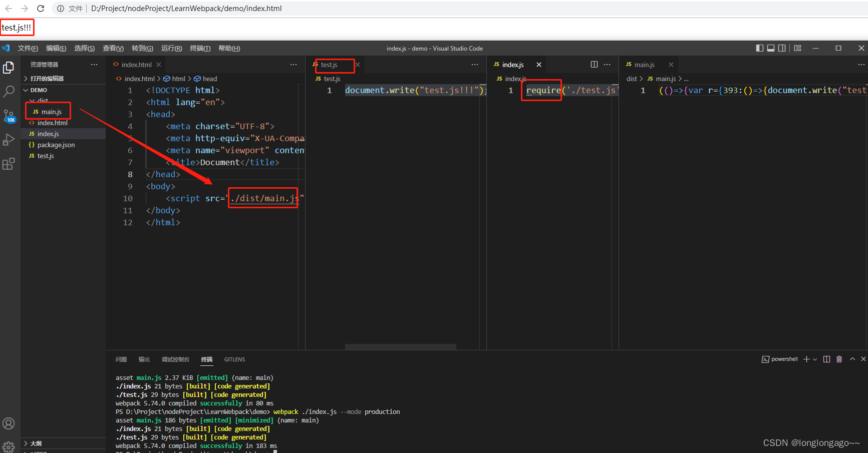Open the 运行(R) menu
Viewport: 868px width, 453px height.
point(172,48)
